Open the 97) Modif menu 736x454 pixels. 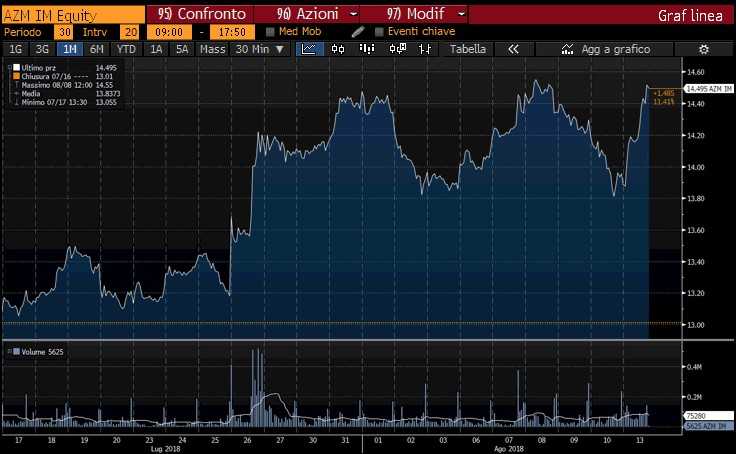(415, 15)
